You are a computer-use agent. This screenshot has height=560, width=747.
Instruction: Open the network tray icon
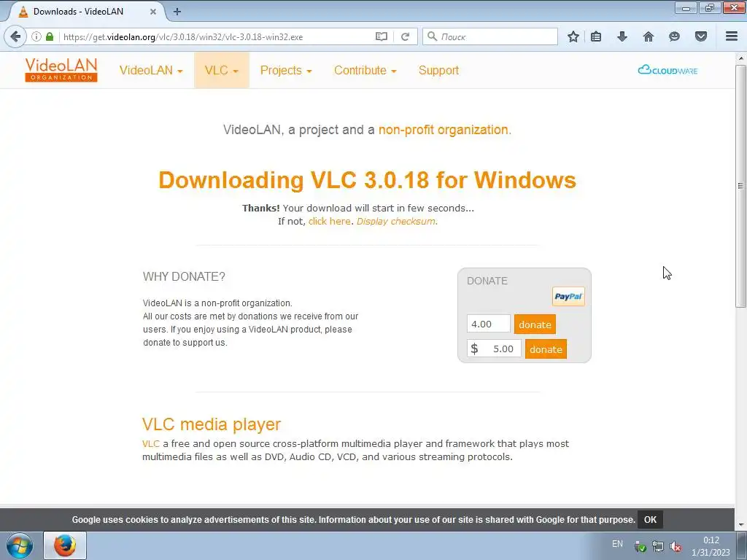coord(658,546)
